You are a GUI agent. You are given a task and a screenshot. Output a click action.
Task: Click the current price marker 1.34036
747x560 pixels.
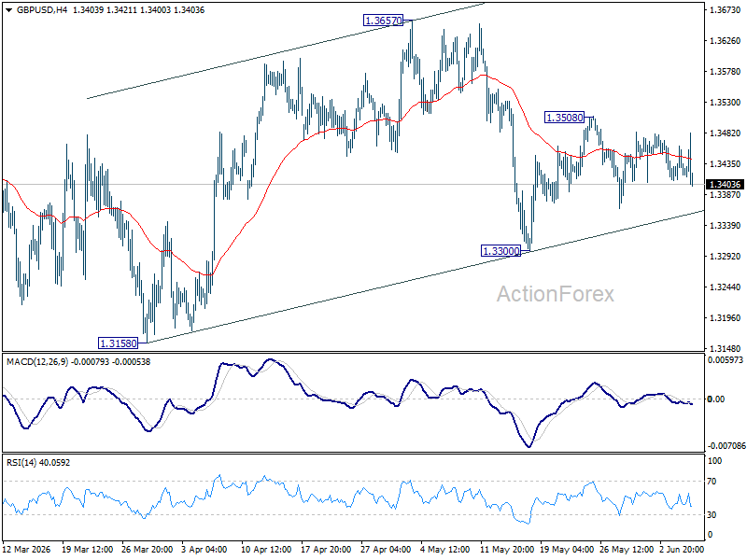click(x=726, y=184)
